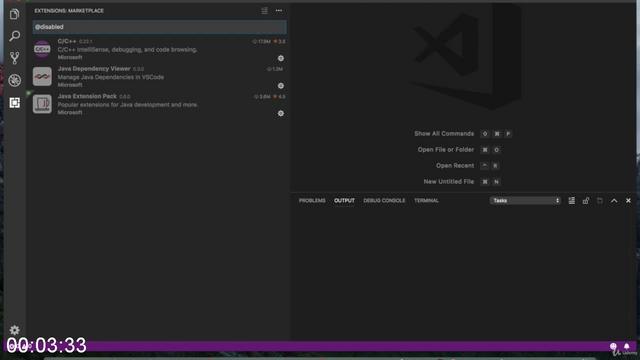Click the feedback icon in status bar
Screen dimensions: 640x360
613,347
